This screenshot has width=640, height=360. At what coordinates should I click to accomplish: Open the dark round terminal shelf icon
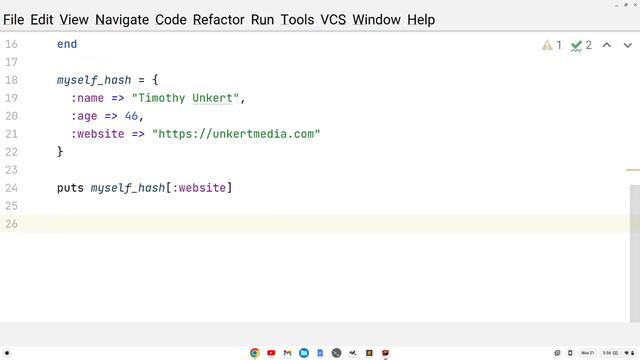pos(336,353)
